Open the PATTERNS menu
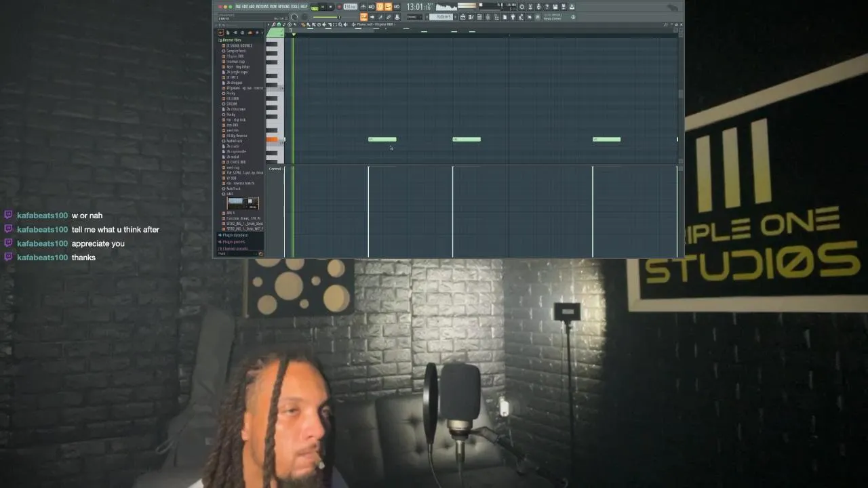Screen dimensions: 868x488 [x=262, y=7]
